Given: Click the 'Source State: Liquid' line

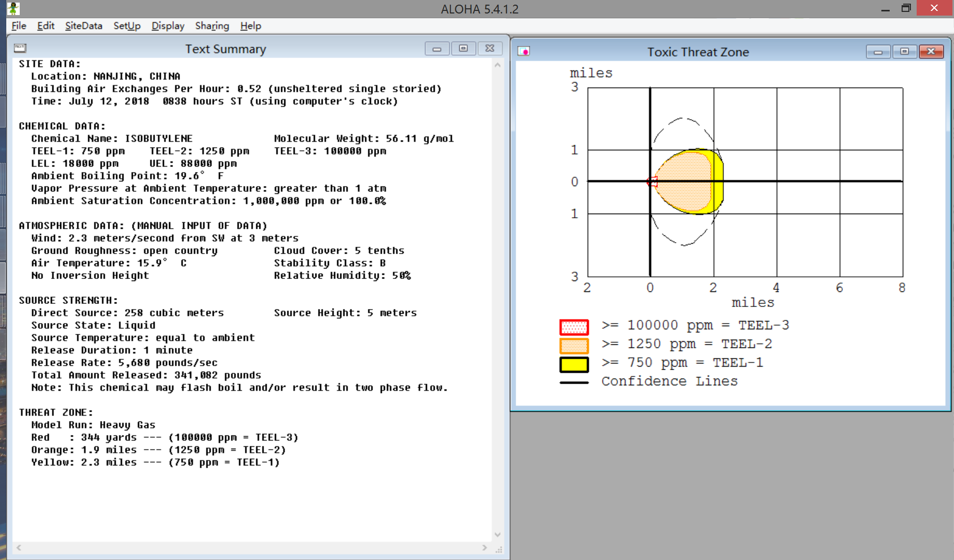Looking at the screenshot, I should (93, 325).
